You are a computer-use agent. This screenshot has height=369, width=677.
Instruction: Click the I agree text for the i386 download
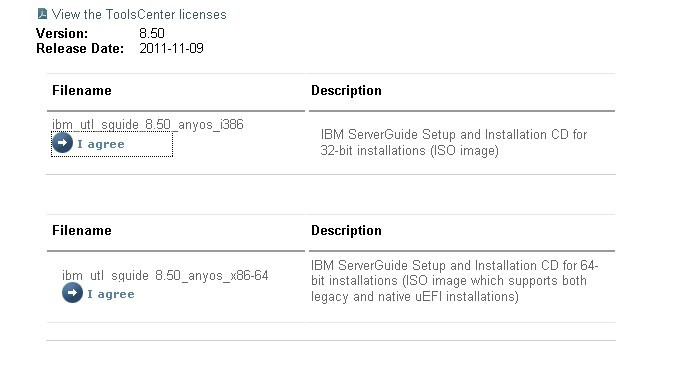101,144
